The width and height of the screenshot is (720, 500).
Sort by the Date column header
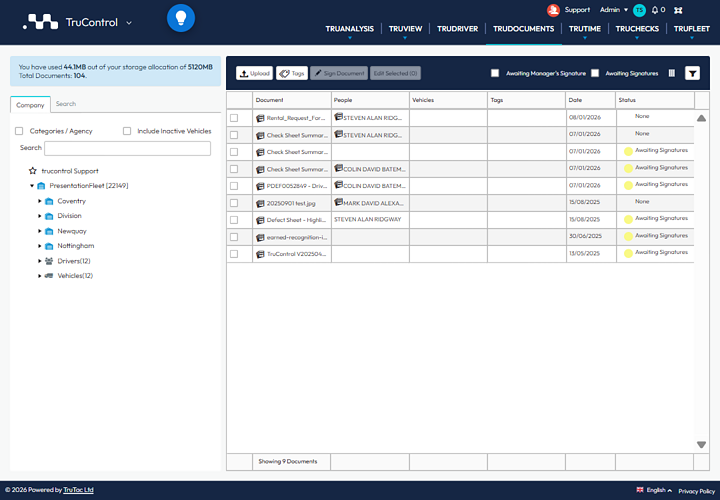(x=591, y=100)
